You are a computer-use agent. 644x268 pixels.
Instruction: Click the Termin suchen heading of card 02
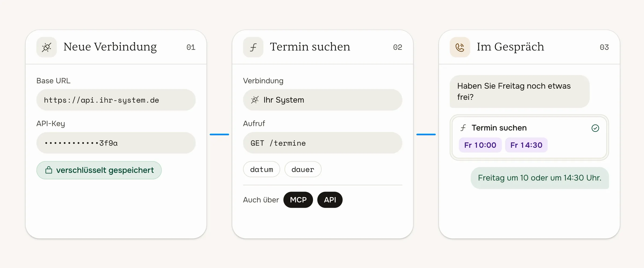(x=310, y=47)
